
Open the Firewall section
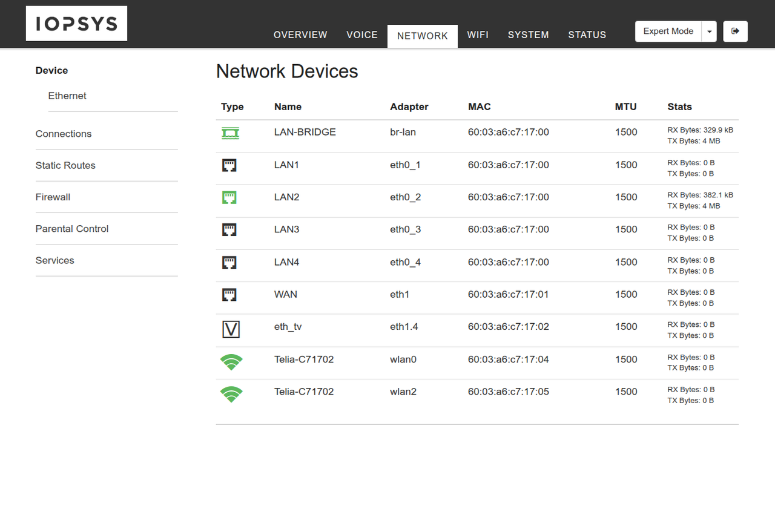tap(53, 197)
